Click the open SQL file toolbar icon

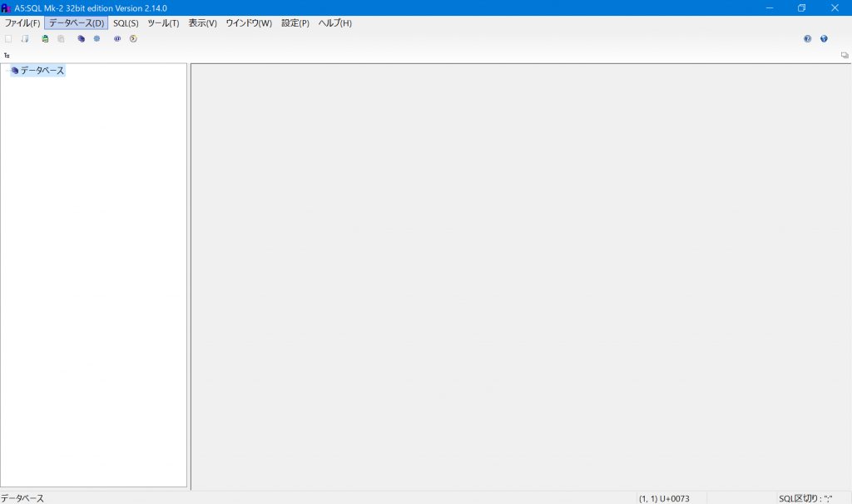pyautogui.click(x=25, y=38)
